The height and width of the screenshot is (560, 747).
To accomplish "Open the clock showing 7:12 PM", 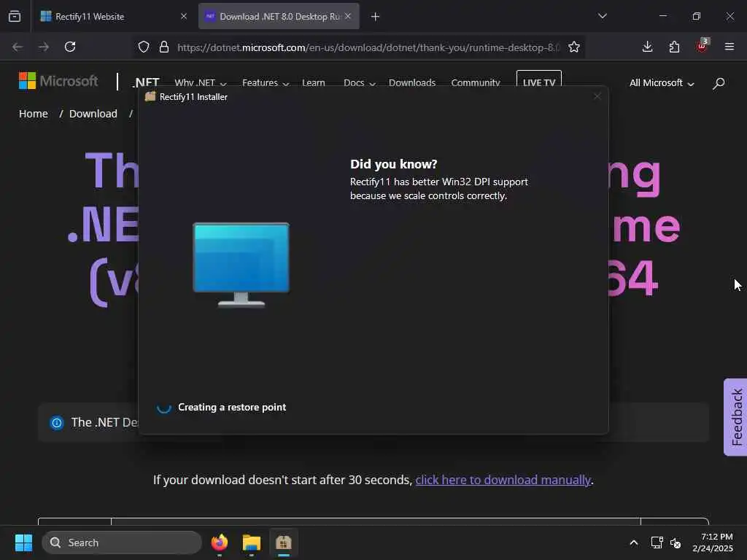I will click(x=713, y=542).
